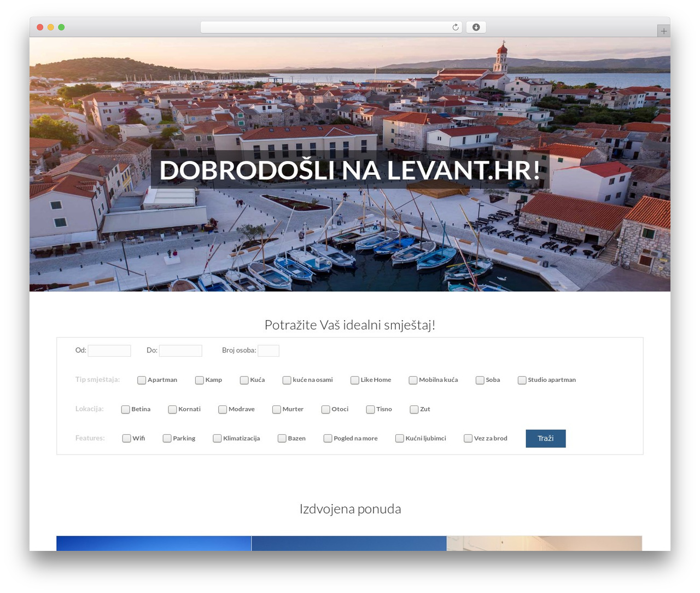Toggle the Bazen checkbox

pyautogui.click(x=282, y=439)
